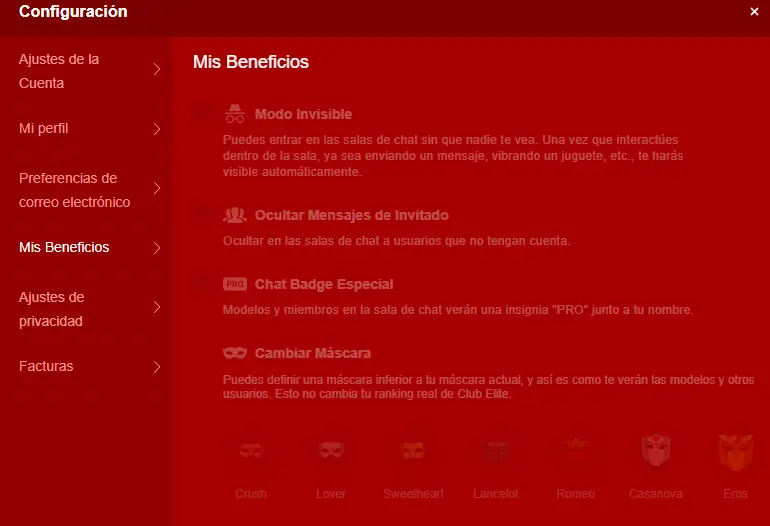
Task: Expand Preferencias de correo electrónico chevron
Action: point(157,188)
